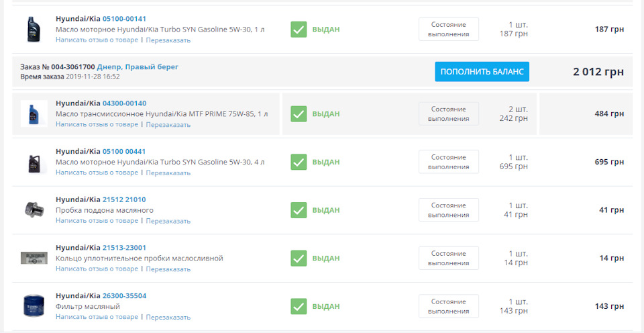Viewport: 644px width, 333px height.
Task: Open the sealing ring thumbnail
Action: pos(34,258)
